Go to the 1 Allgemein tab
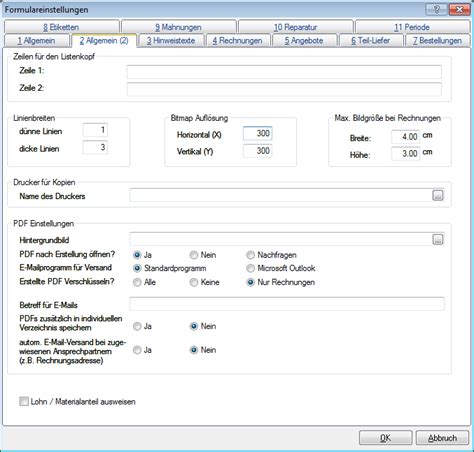Screen dimensions: 474x452 click(36, 41)
